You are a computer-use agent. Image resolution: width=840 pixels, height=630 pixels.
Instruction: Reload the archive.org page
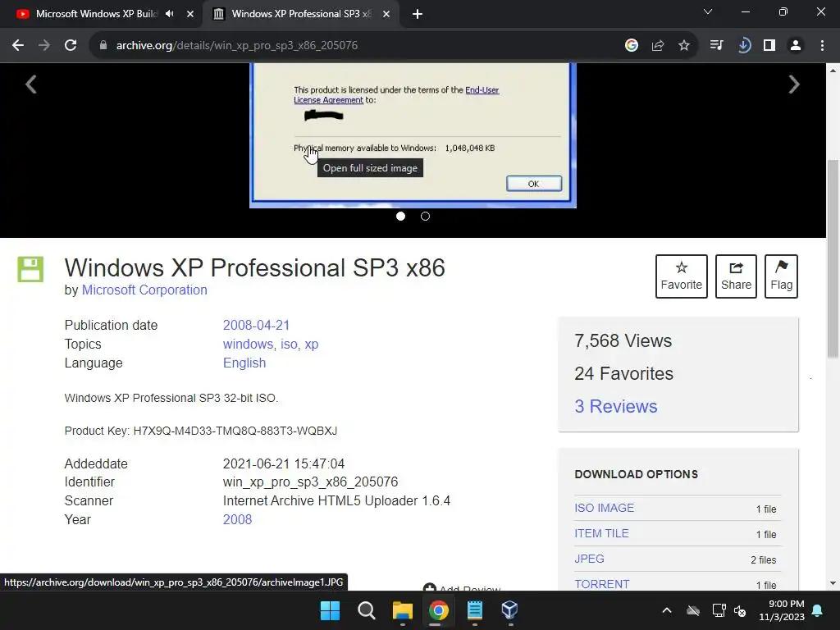[71, 46]
